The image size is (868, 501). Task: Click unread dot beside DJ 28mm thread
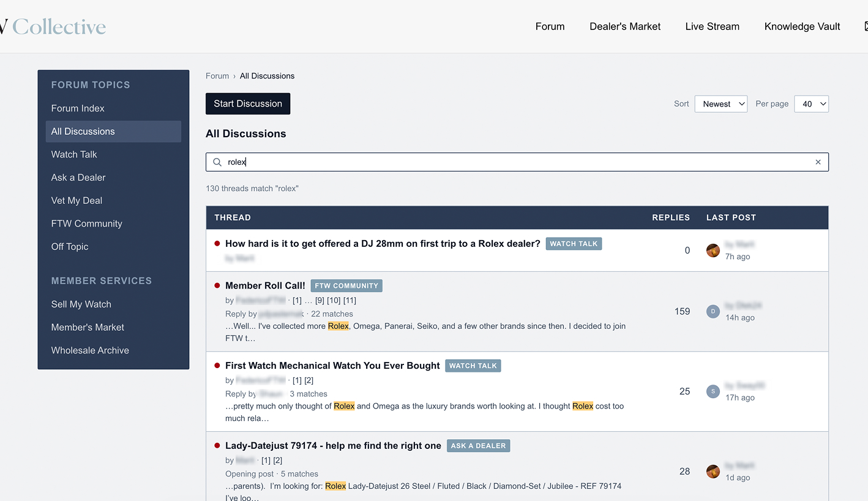click(x=217, y=243)
